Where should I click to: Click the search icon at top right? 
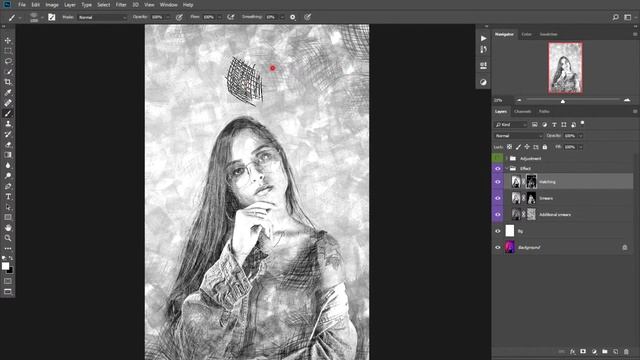(616, 17)
